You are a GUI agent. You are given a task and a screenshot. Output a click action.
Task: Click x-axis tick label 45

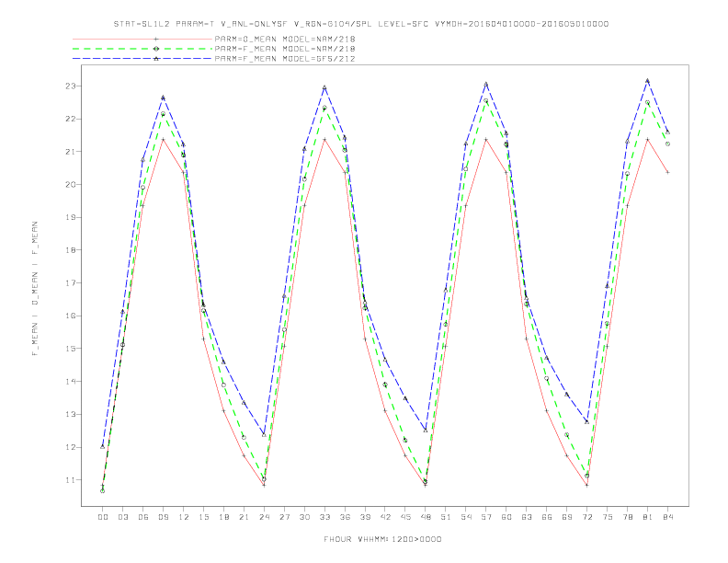tap(405, 517)
